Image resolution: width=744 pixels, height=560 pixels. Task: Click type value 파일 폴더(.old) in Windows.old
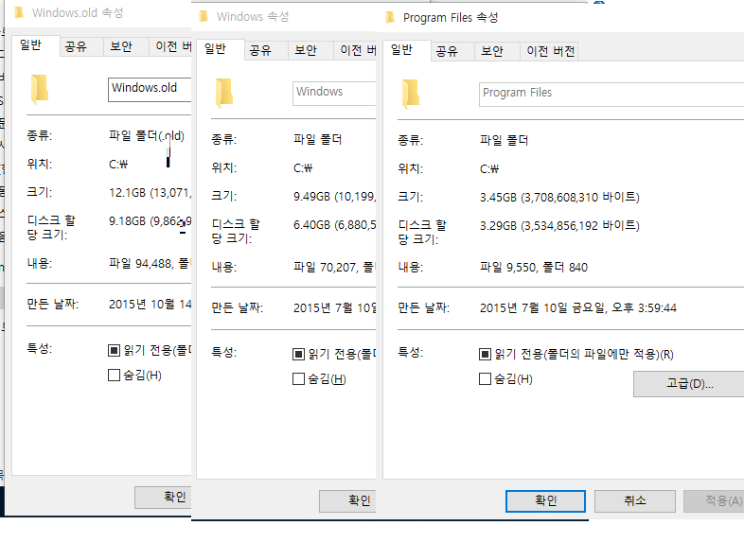(x=147, y=135)
